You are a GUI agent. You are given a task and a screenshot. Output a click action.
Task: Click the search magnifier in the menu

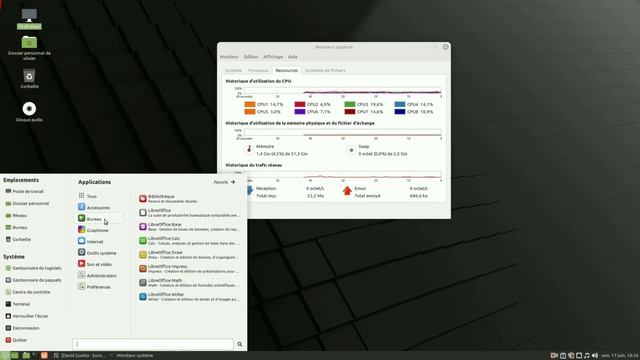point(240,344)
